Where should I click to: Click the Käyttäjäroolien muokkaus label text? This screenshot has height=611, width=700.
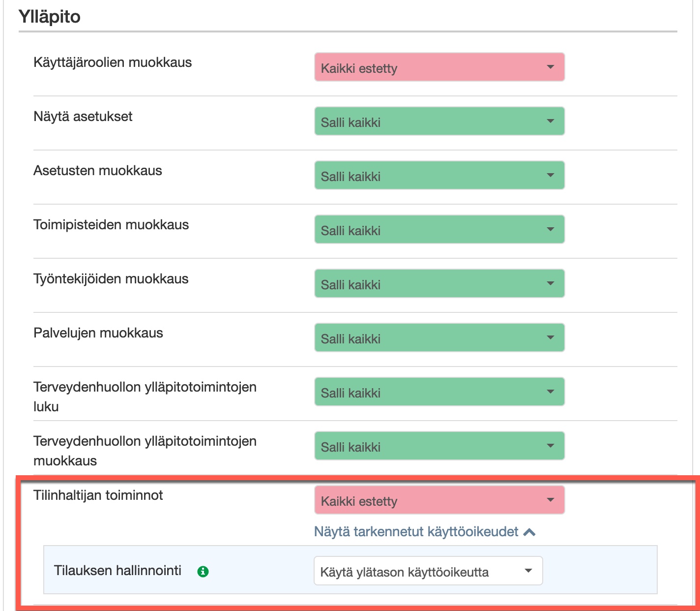coord(113,62)
